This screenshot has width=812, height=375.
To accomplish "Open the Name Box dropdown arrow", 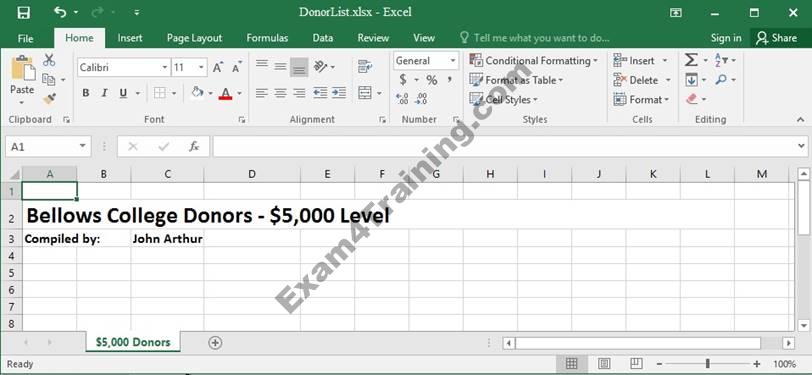I will pos(82,147).
